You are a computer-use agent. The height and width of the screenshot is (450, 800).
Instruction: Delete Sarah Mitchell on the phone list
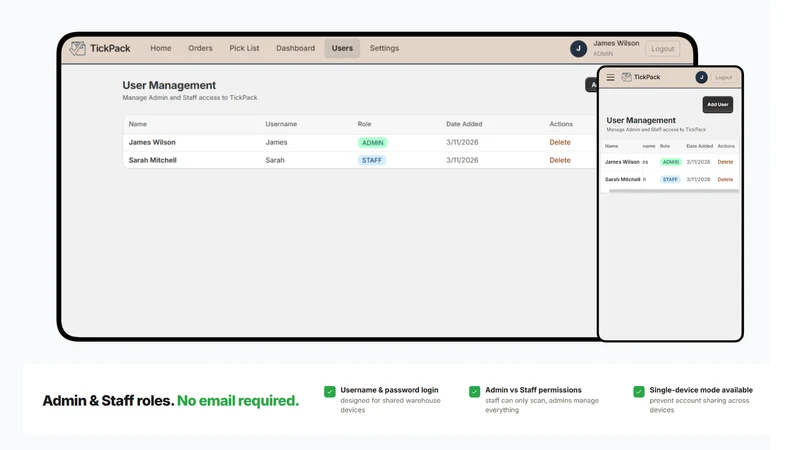pyautogui.click(x=725, y=180)
